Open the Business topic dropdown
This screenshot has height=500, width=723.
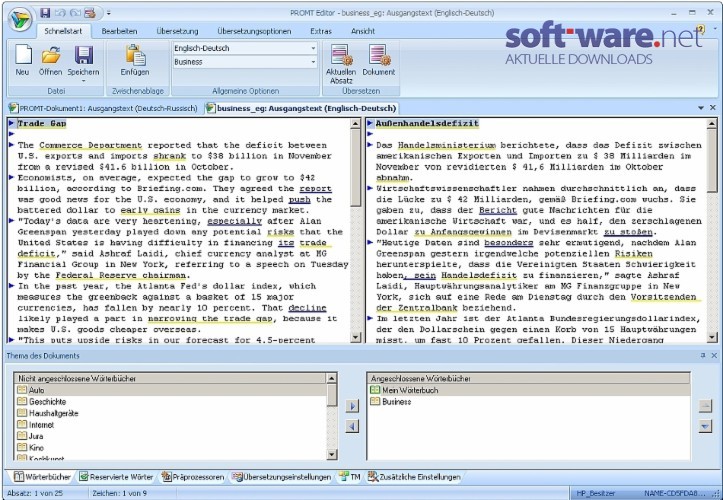[313, 62]
